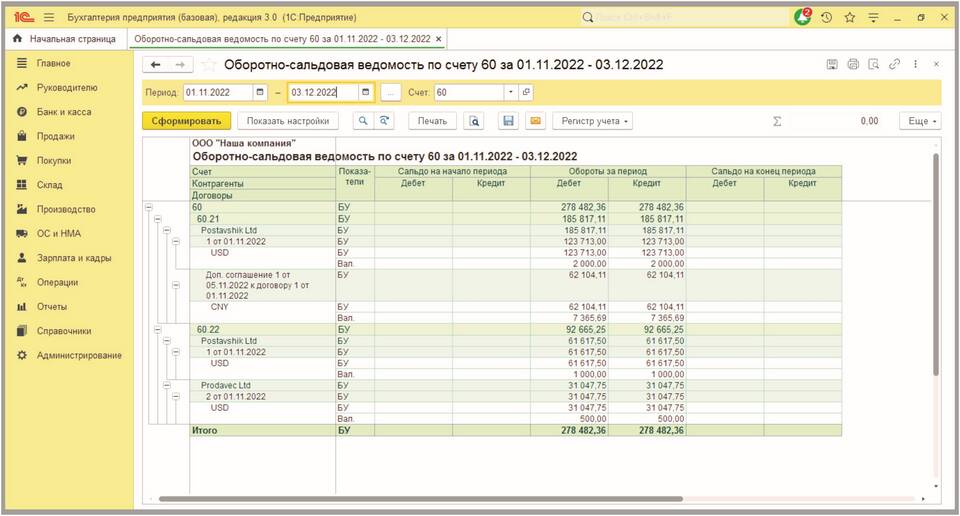960x516 pixels.
Task: Collapse the account 60 tree group
Action: 149,207
